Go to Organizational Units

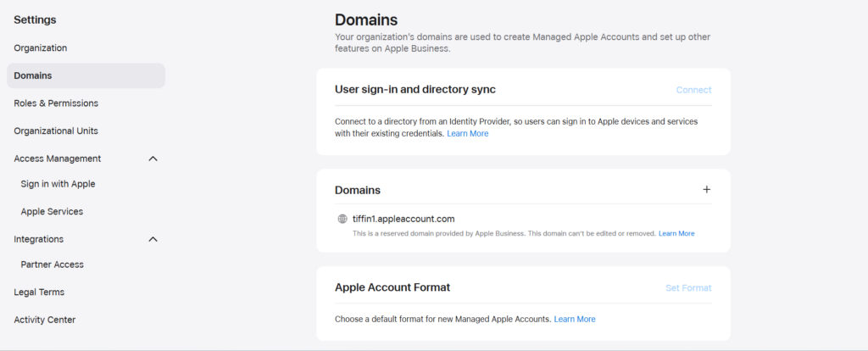56,131
